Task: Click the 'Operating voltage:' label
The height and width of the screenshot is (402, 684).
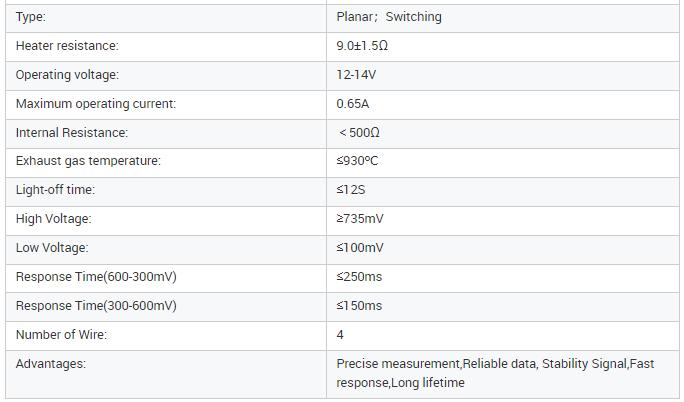Action: click(x=67, y=75)
